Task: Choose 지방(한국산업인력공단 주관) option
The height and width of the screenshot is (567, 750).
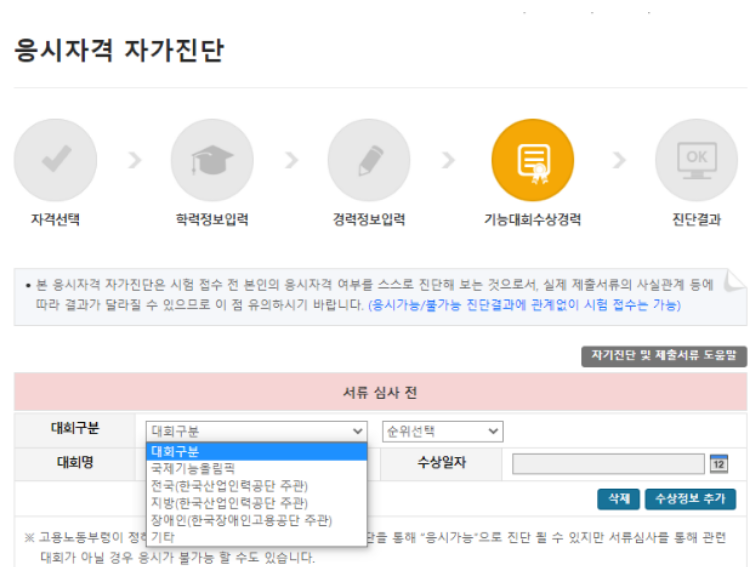Action: pos(257,503)
